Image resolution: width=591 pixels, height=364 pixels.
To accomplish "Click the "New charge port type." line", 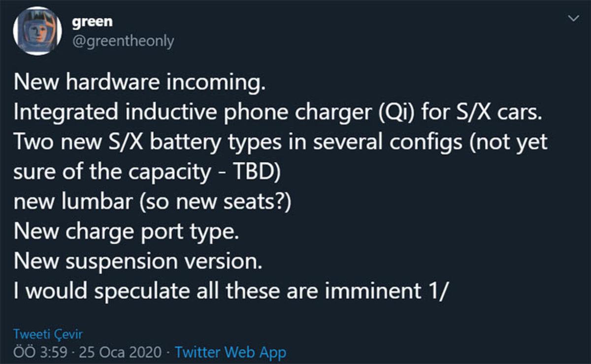I will [x=127, y=232].
